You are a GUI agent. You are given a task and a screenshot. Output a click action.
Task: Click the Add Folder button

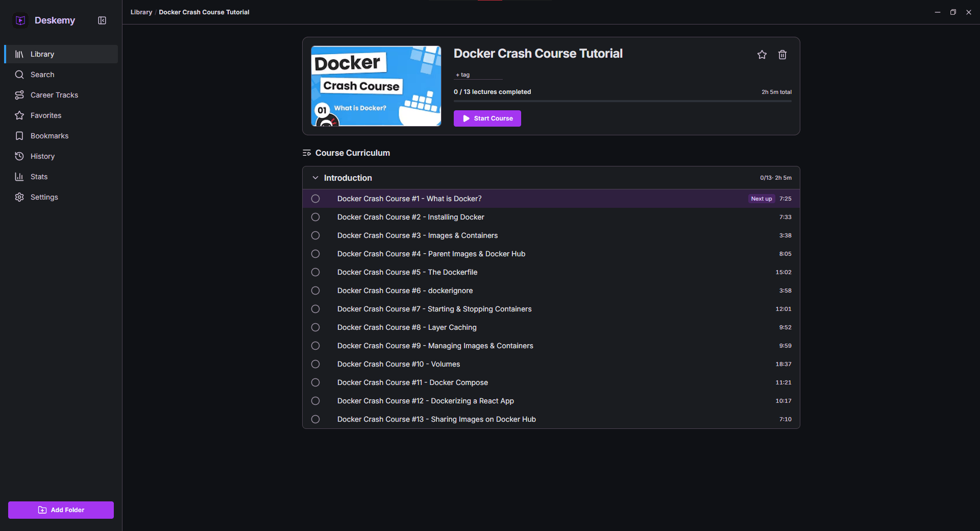point(61,510)
